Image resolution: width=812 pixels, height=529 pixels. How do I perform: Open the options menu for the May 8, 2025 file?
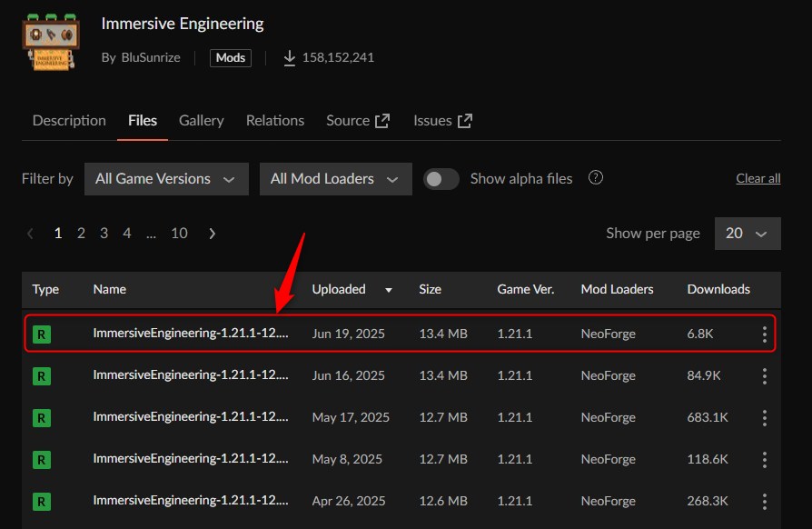click(765, 460)
